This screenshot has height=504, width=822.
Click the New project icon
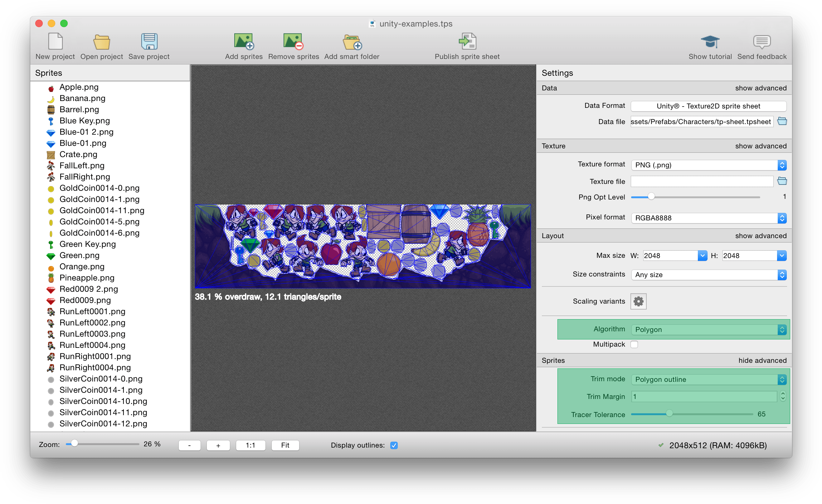(55, 42)
